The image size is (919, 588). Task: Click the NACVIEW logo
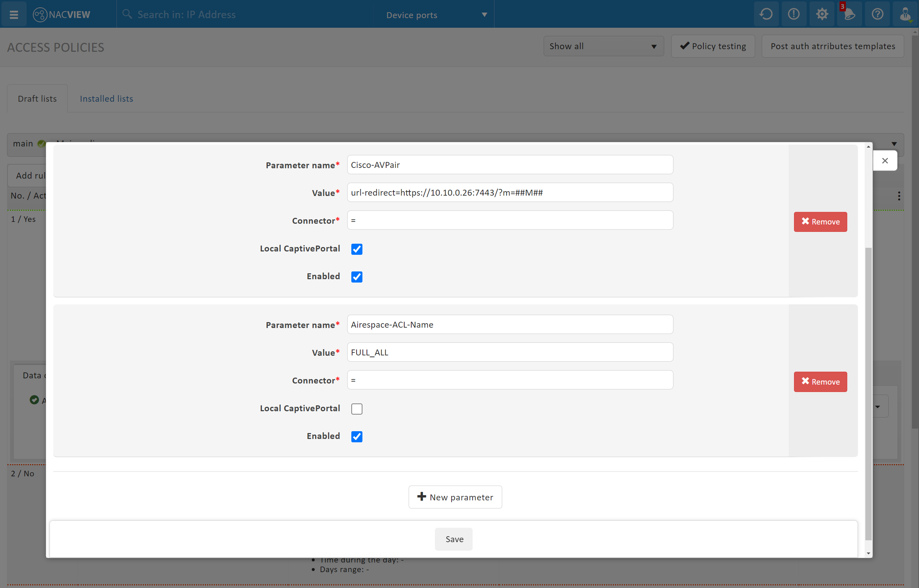coord(61,14)
